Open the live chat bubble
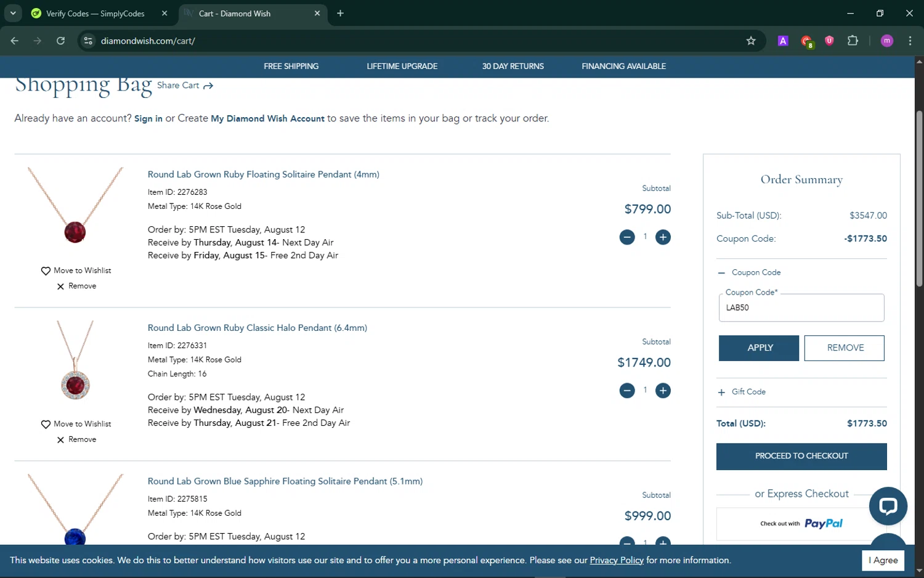Viewport: 924px width, 578px height. [x=888, y=507]
